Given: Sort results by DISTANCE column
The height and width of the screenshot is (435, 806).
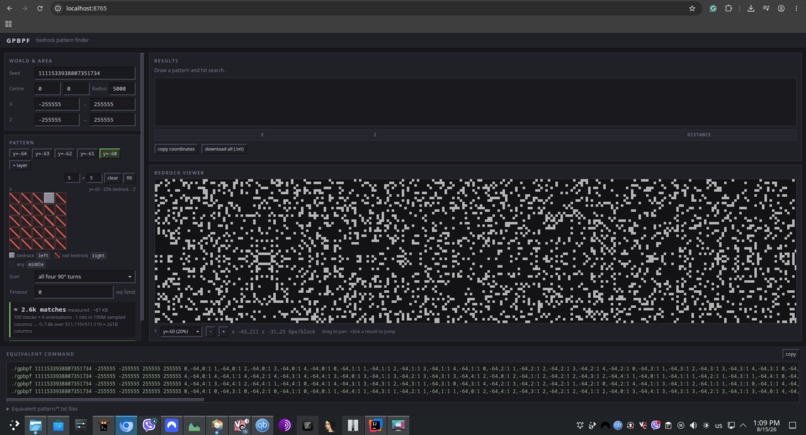Looking at the screenshot, I should 699,135.
